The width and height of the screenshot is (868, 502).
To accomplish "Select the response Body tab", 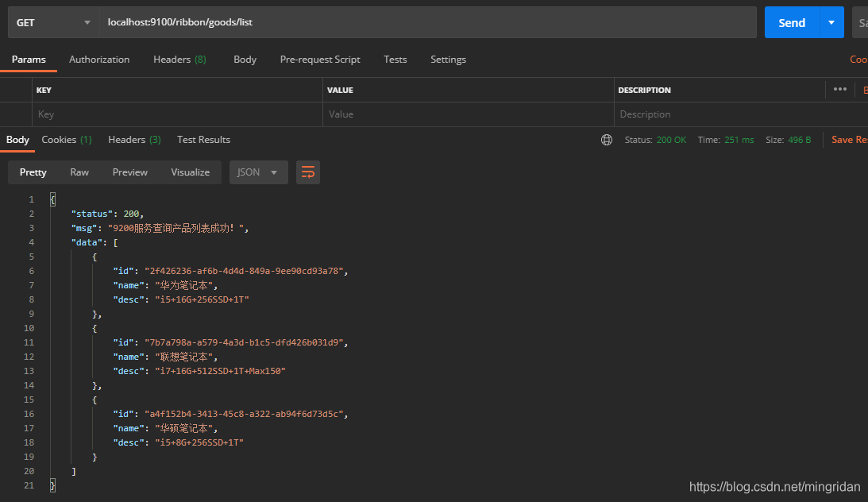I will click(17, 140).
